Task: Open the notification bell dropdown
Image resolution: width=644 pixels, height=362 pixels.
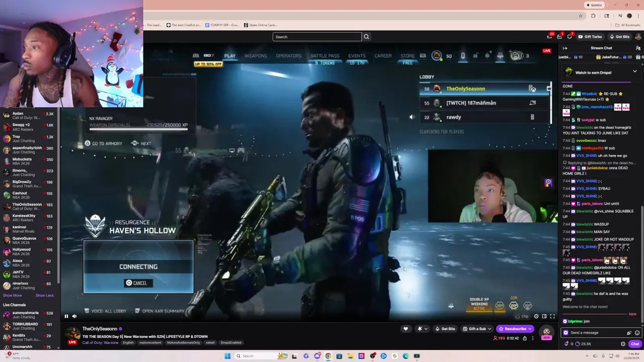Action: (422, 329)
